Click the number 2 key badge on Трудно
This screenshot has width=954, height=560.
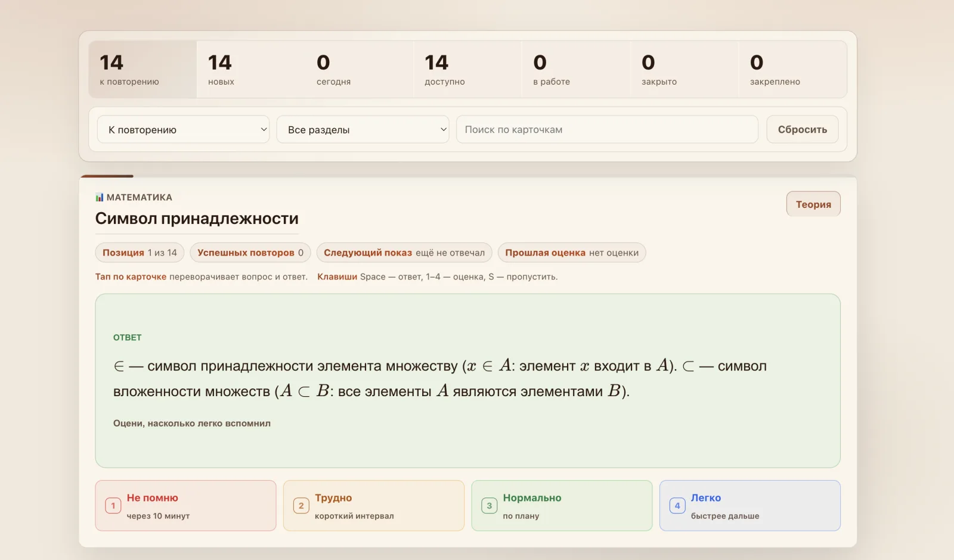[301, 506]
